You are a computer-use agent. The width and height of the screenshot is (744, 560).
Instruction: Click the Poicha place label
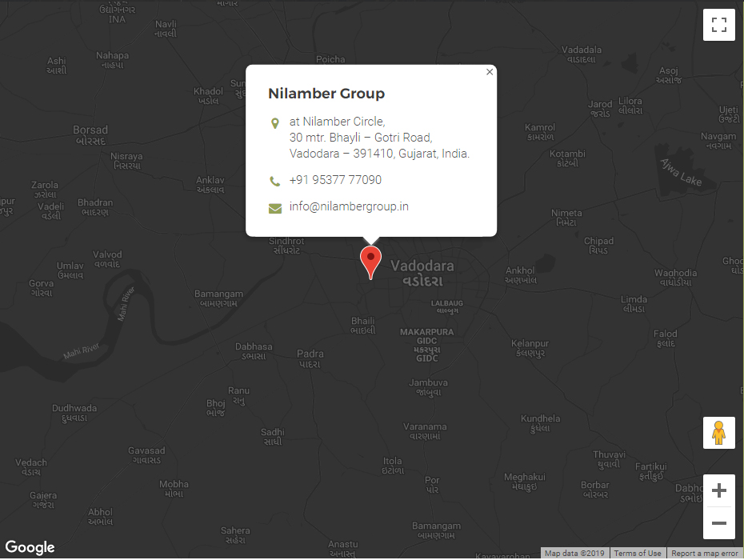coord(330,59)
